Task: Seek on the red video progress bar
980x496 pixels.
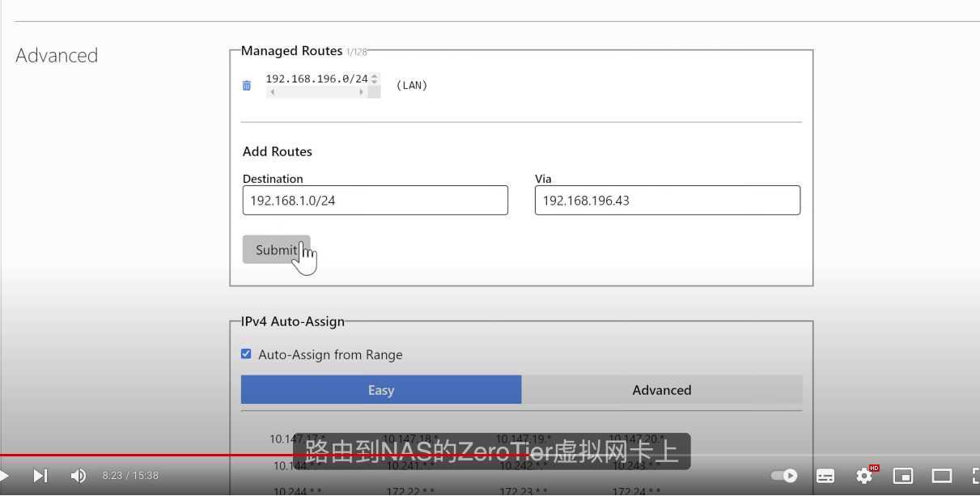Action: [243, 456]
